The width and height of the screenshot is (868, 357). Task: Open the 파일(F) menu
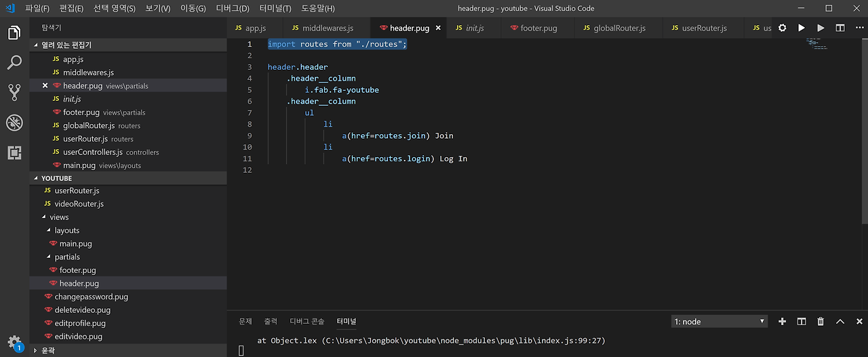[x=37, y=8]
